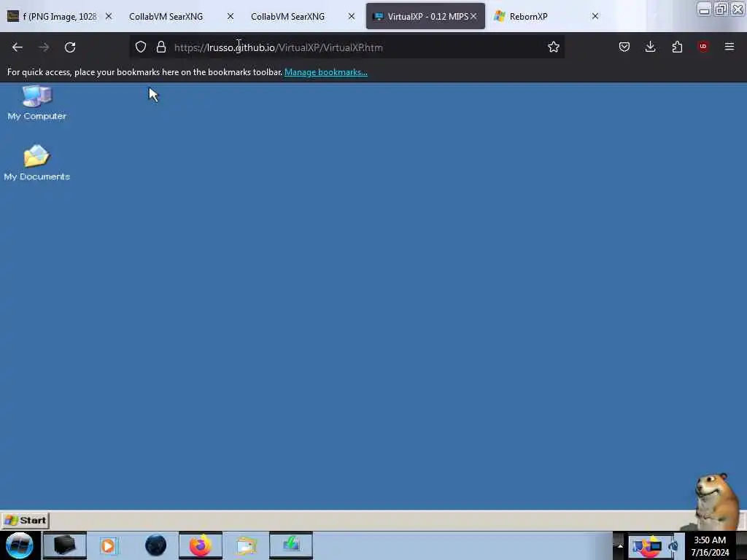Click the Manage bookmarks link

click(x=326, y=72)
